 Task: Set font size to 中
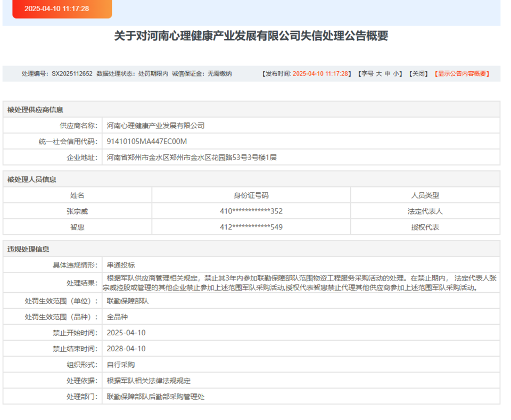click(x=388, y=74)
